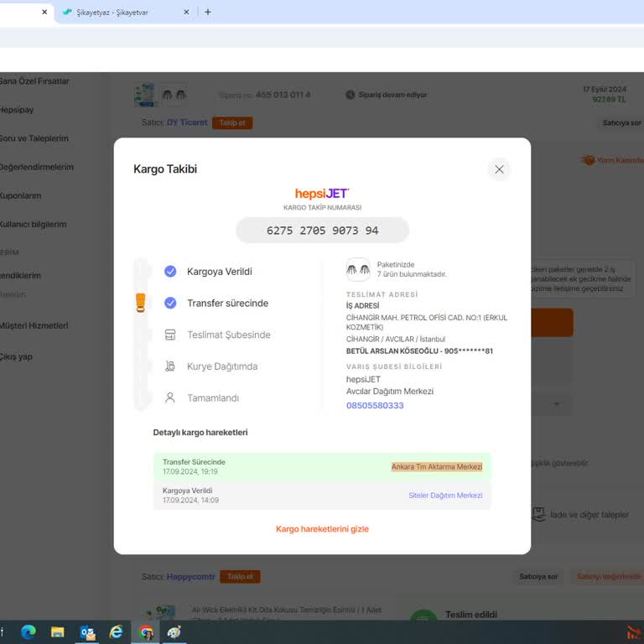Click the Sipariş devam ediyor clock icon
This screenshot has height=644, width=644.
point(350,95)
